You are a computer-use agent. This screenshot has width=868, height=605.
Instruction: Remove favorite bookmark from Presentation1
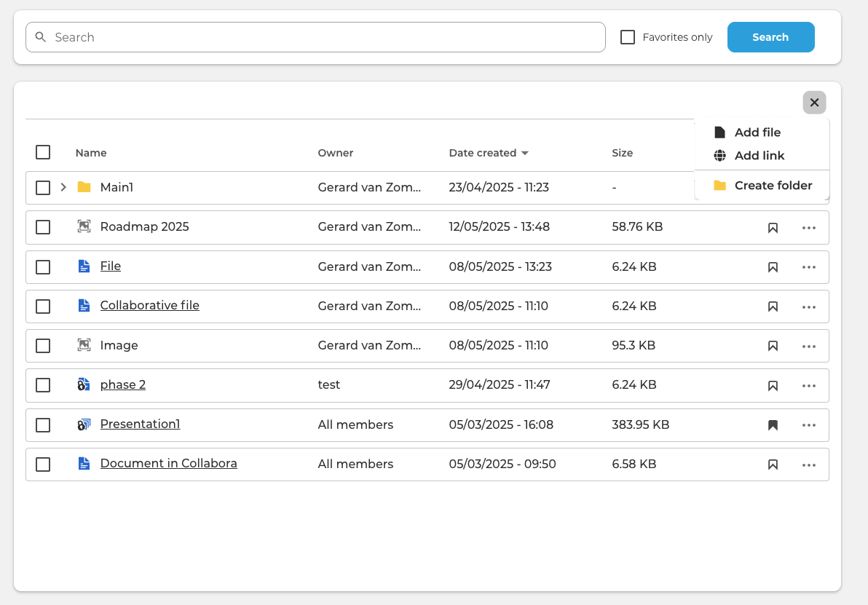tap(773, 425)
